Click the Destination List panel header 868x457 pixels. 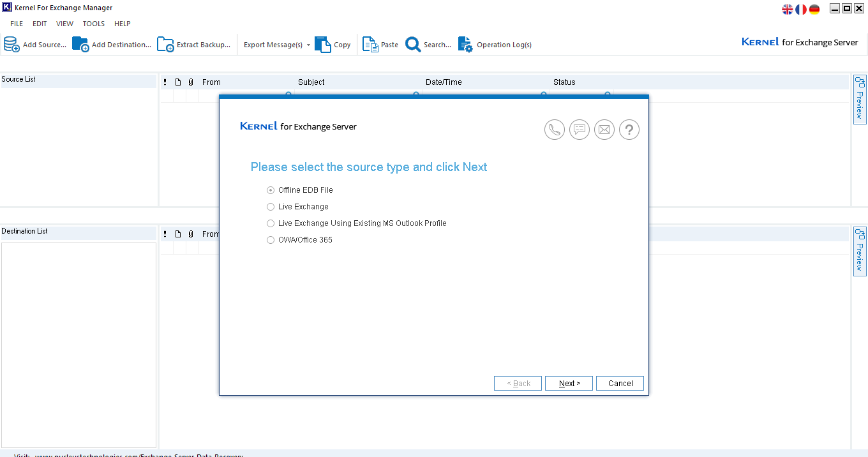click(79, 232)
